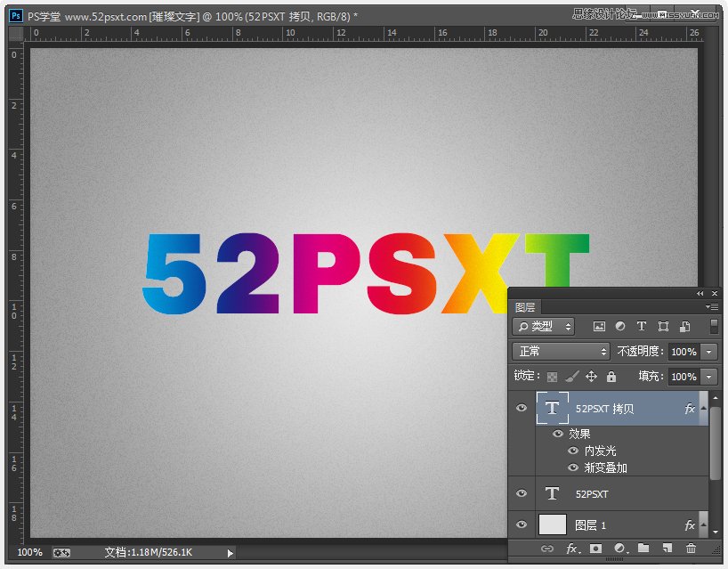Viewport: 728px width, 569px height.
Task: Click the 填充 100% value field
Action: point(684,377)
